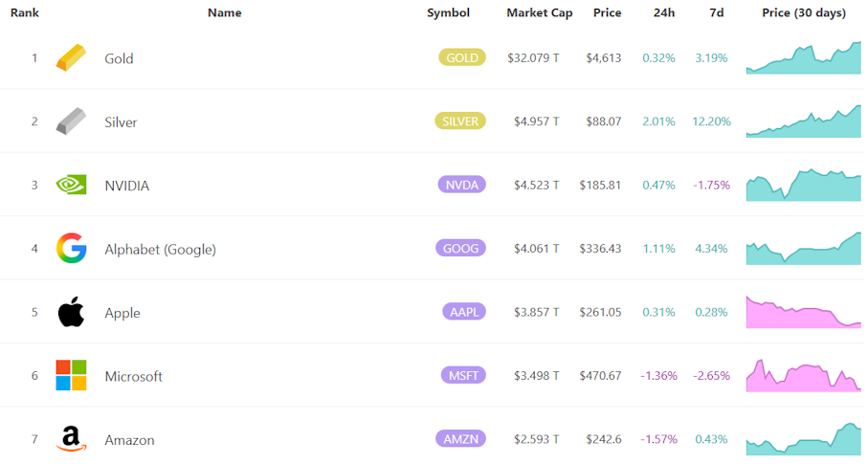Open the Alphabet (Google) name link

pos(160,250)
